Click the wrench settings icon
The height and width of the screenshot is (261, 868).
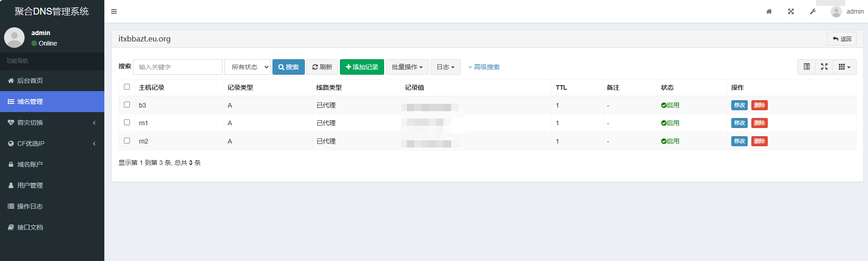pyautogui.click(x=813, y=11)
